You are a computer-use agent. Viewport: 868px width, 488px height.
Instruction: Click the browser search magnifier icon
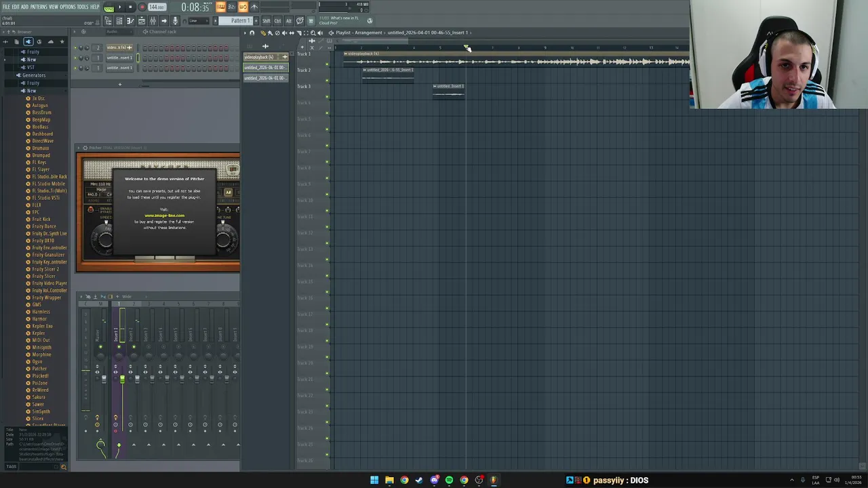tap(64, 466)
